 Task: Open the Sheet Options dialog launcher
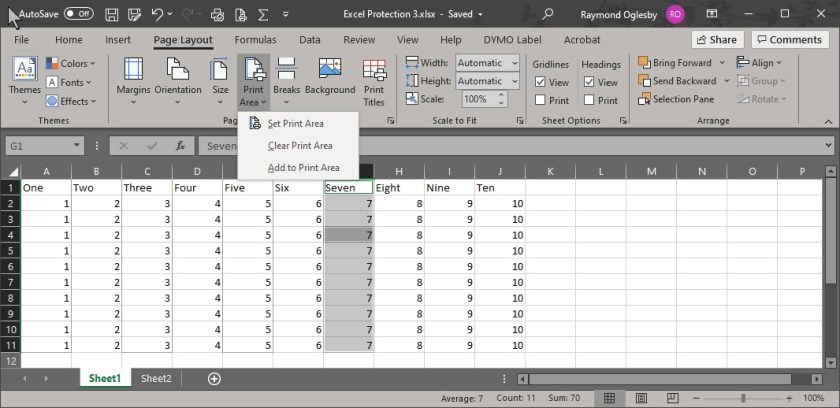[x=622, y=121]
